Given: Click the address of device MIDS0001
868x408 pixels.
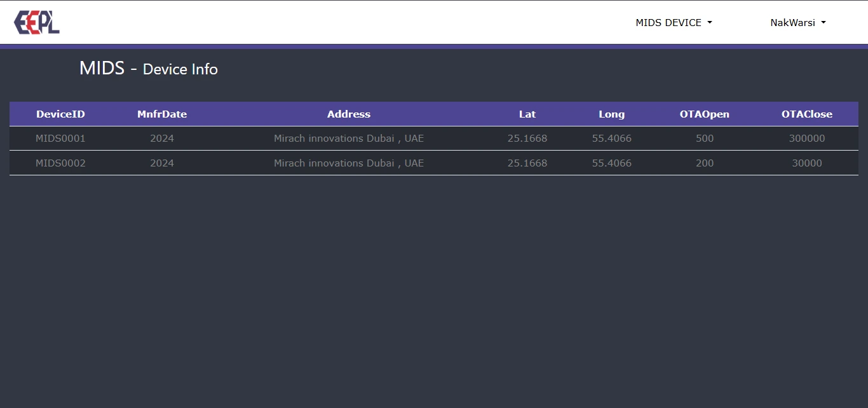Looking at the screenshot, I should (x=349, y=139).
